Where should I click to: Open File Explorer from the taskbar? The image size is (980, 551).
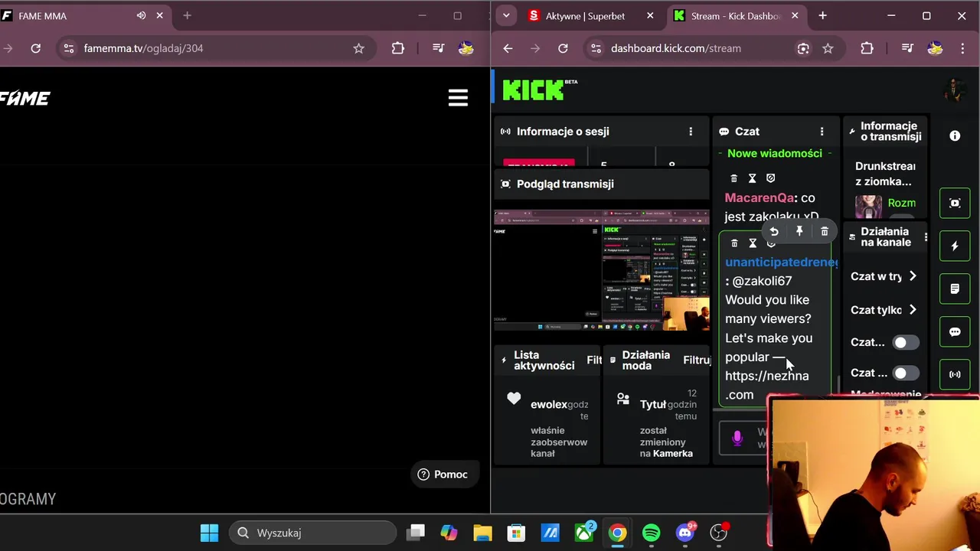click(482, 533)
